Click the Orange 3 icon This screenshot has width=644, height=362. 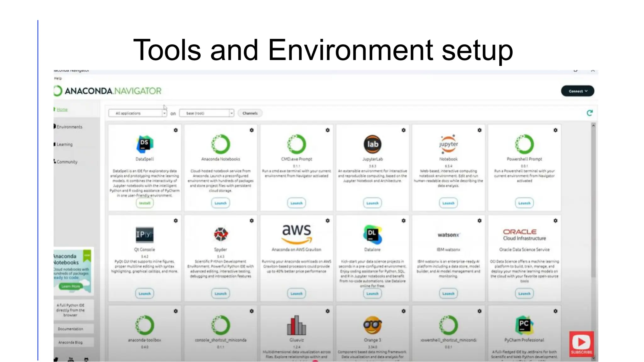point(373,325)
